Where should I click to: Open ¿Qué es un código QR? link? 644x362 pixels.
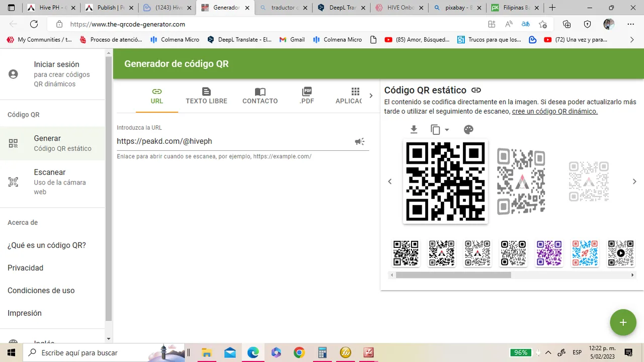47,245
